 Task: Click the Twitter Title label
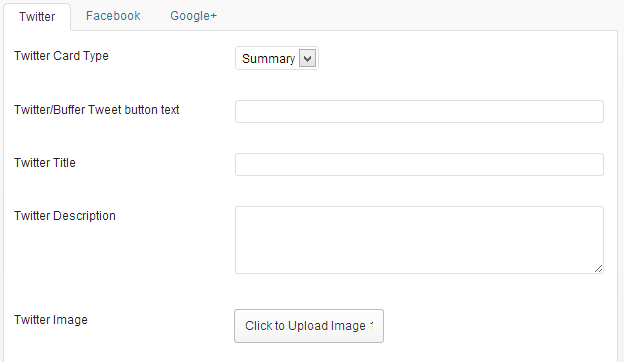[x=45, y=163]
